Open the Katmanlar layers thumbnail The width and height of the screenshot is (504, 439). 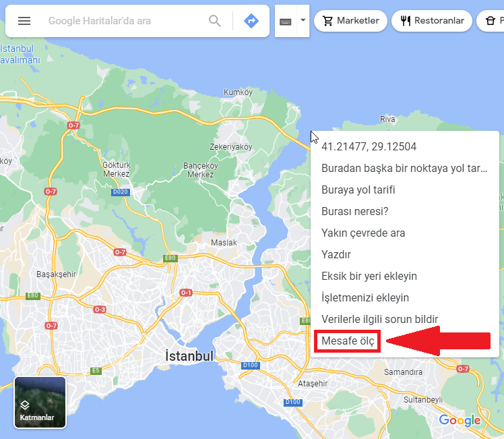[x=40, y=403]
